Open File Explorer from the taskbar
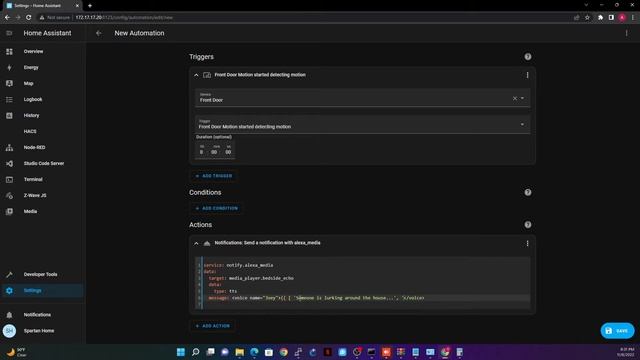This screenshot has width=640, height=360. pyautogui.click(x=240, y=352)
